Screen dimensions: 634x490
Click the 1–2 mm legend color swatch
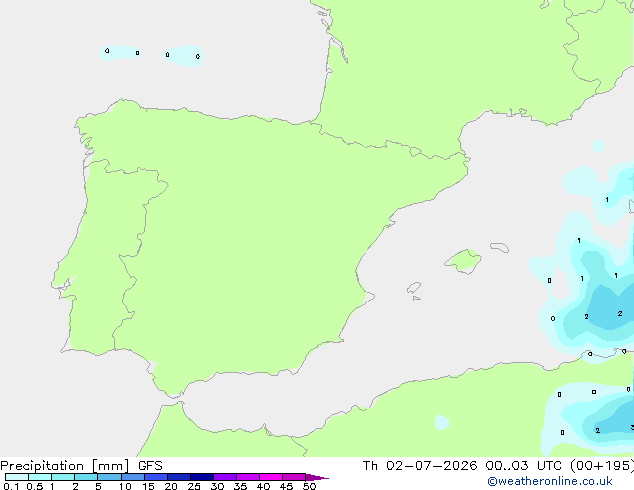[x=63, y=477]
